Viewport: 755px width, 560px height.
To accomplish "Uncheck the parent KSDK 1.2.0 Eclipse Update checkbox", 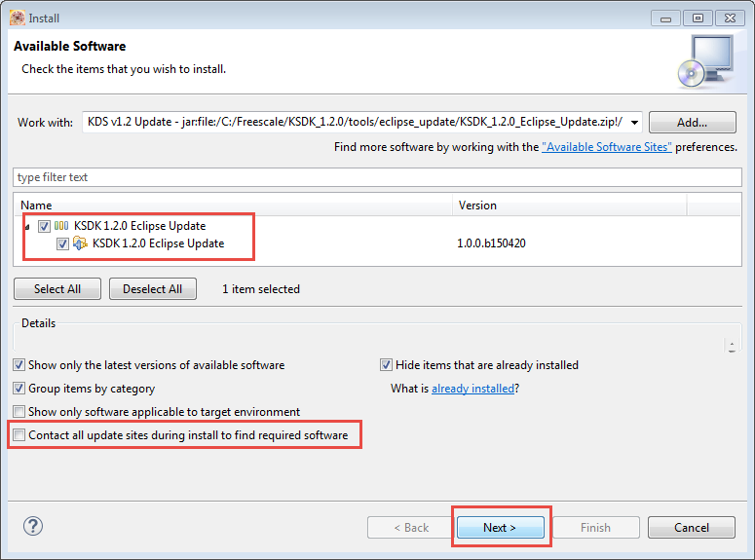I will [44, 226].
